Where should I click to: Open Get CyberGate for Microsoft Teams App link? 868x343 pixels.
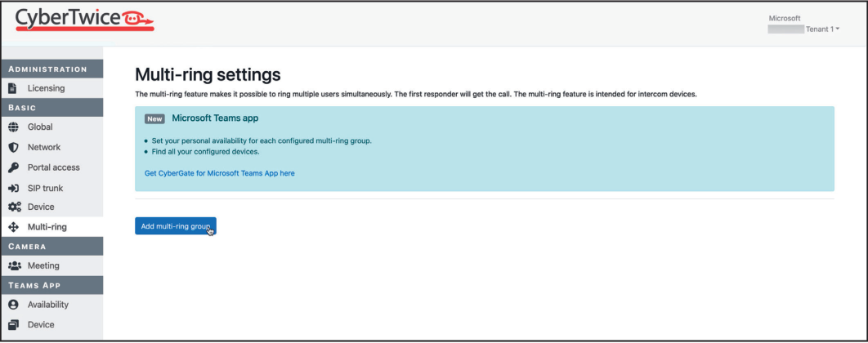[x=220, y=173]
